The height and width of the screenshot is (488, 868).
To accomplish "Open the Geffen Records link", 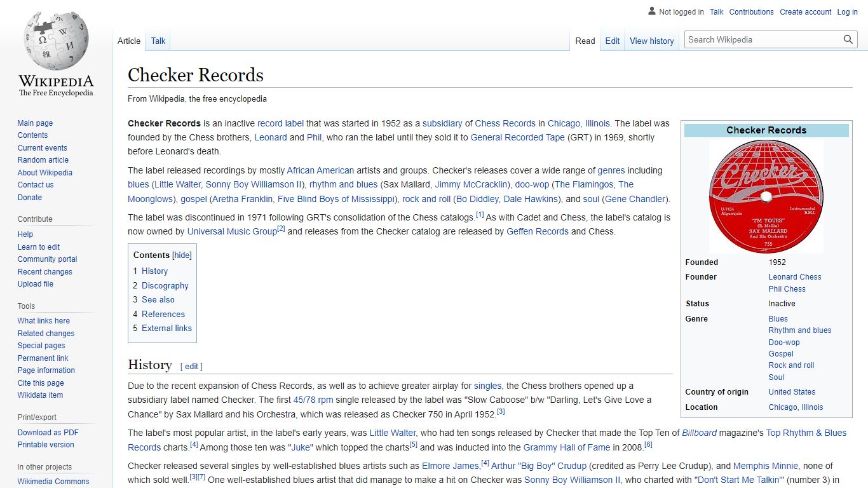I will [x=538, y=231].
